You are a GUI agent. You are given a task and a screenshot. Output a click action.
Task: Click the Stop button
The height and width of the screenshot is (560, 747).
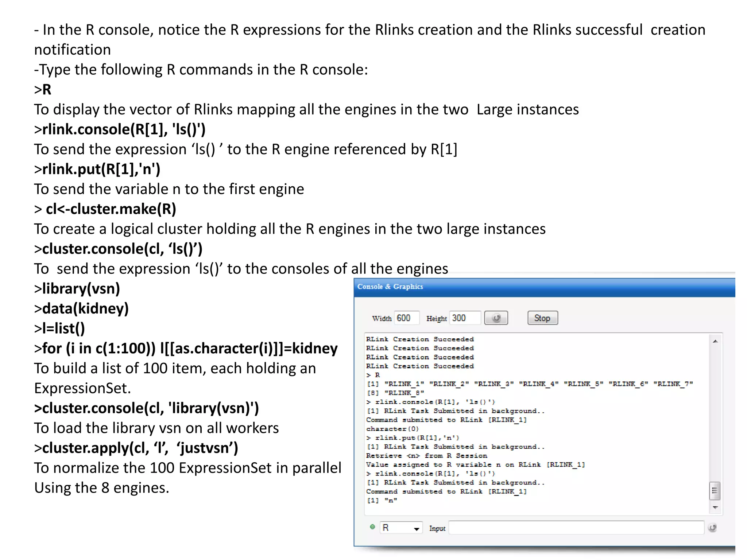click(x=542, y=318)
